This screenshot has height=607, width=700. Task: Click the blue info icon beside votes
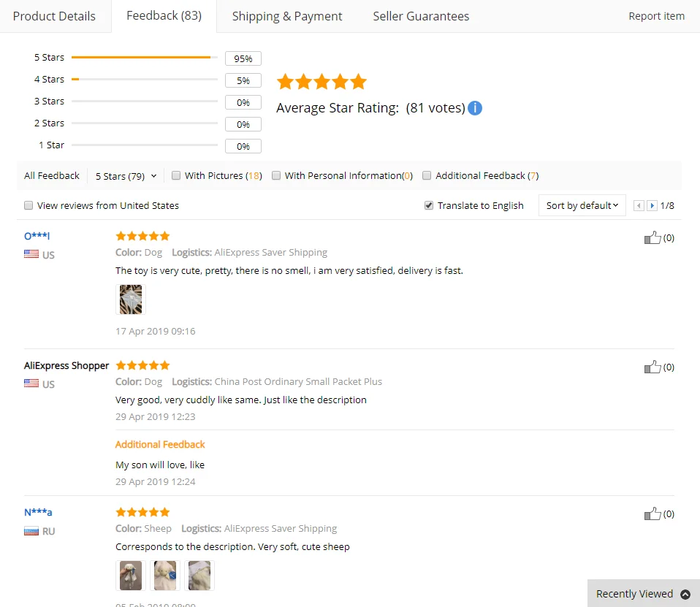coord(474,108)
